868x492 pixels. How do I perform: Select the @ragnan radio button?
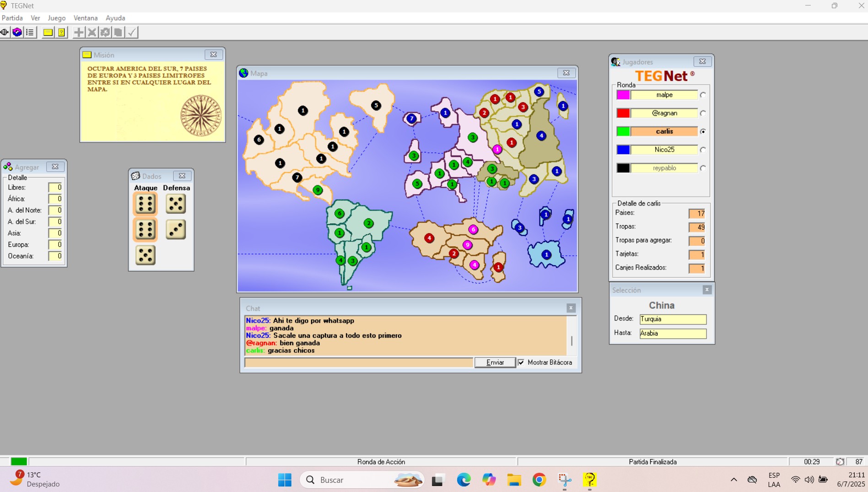click(x=703, y=114)
